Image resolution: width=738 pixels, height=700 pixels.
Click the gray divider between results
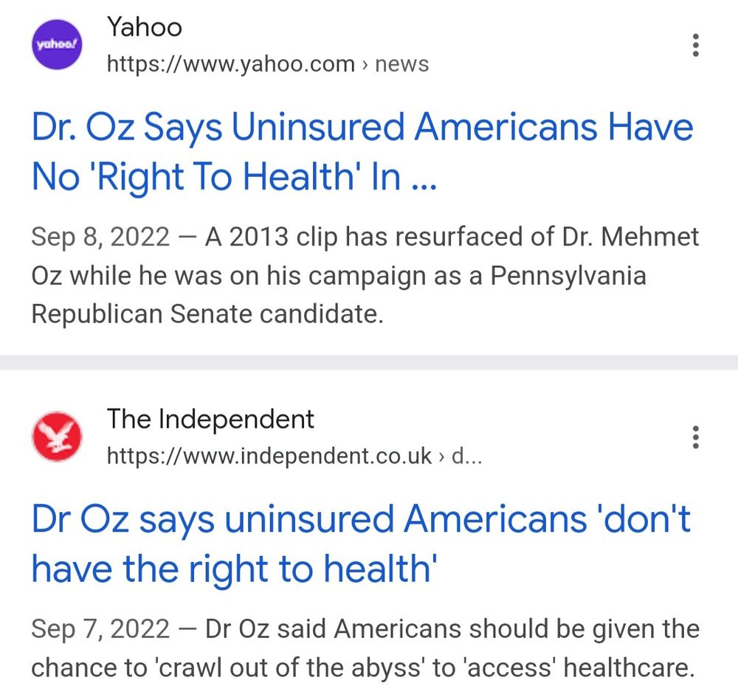tap(369, 363)
